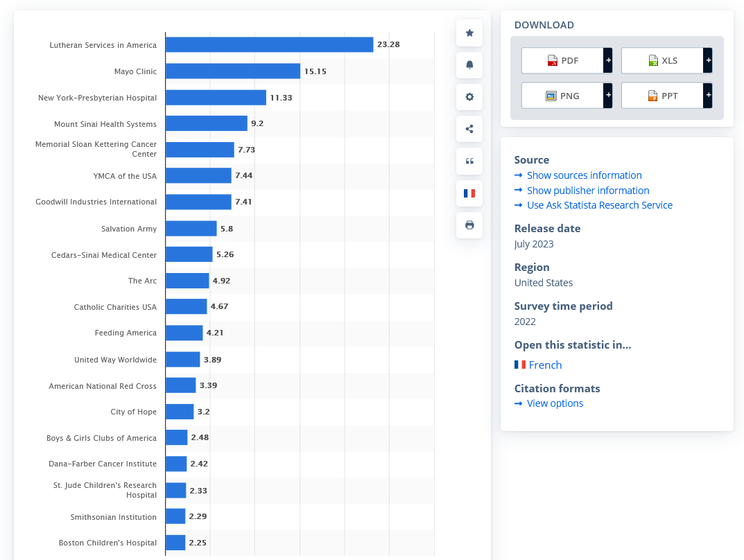Click the Boys & Girls Clubs bar
This screenshot has width=744, height=560.
pos(177,437)
